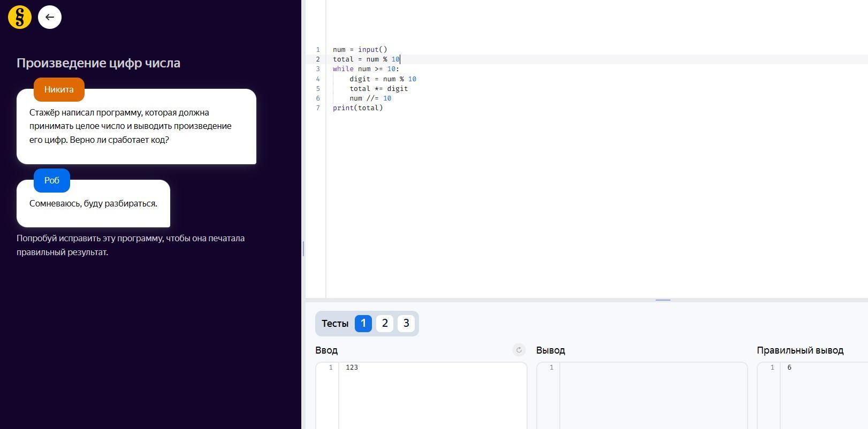868x429 pixels.
Task: Click line number 5 in the editor gutter
Action: click(x=318, y=89)
